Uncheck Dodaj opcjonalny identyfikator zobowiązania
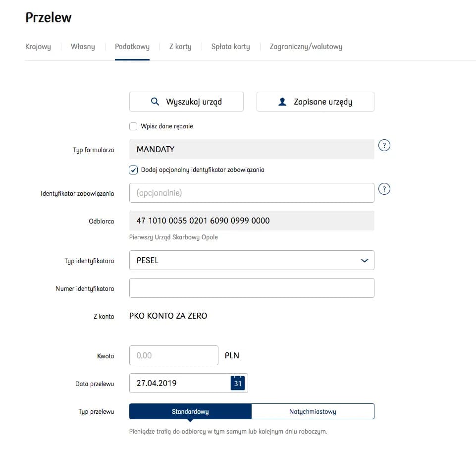 133,170
